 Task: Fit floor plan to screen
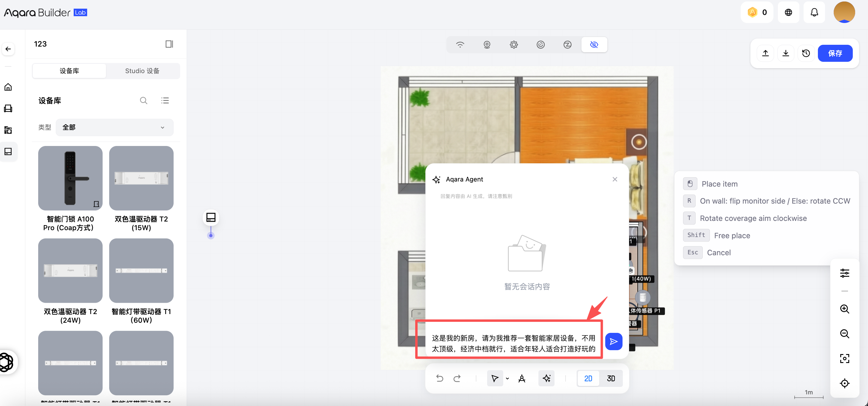pos(844,358)
